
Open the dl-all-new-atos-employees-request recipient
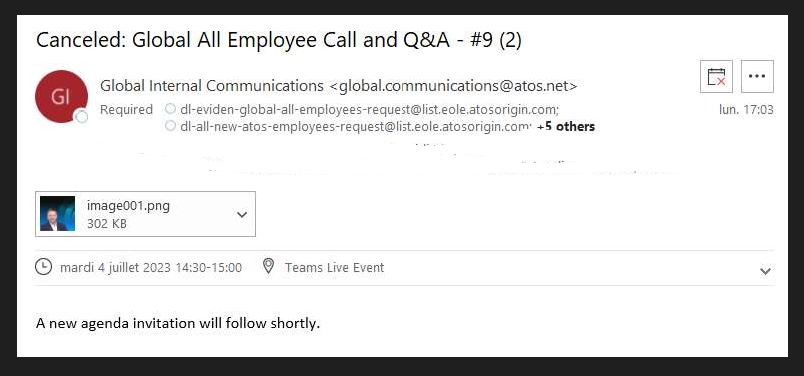356,126
